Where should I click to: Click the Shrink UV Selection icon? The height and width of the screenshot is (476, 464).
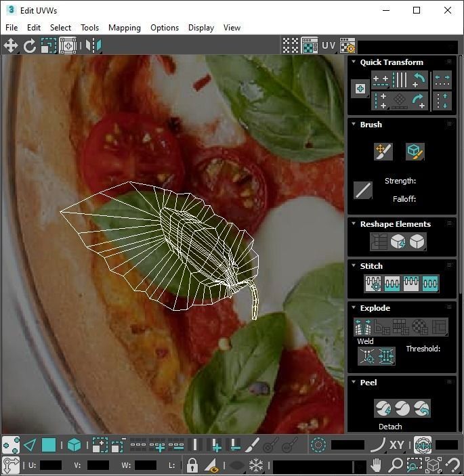[118, 446]
